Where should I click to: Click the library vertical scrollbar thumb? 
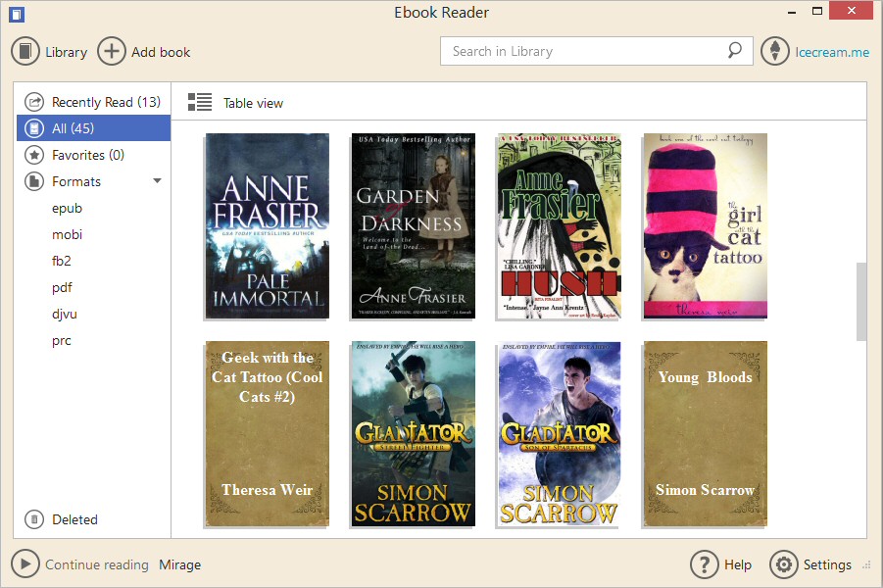(861, 301)
